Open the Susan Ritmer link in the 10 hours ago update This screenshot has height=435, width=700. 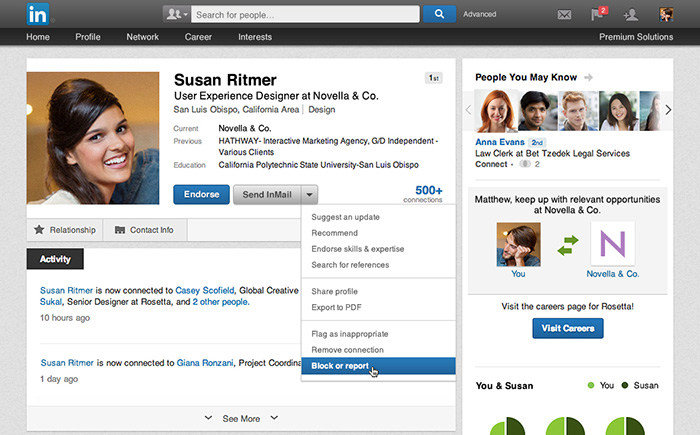pos(67,290)
